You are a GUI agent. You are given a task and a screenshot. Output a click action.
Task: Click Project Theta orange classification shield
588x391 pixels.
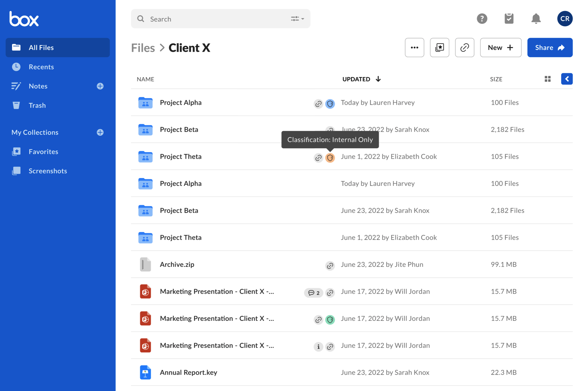330,158
